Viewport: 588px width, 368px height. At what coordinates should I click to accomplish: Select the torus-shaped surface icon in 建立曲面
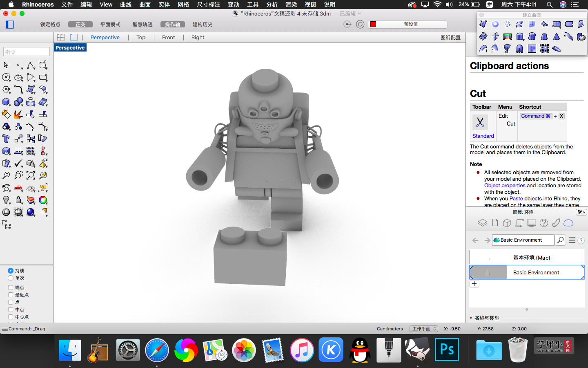(495, 24)
